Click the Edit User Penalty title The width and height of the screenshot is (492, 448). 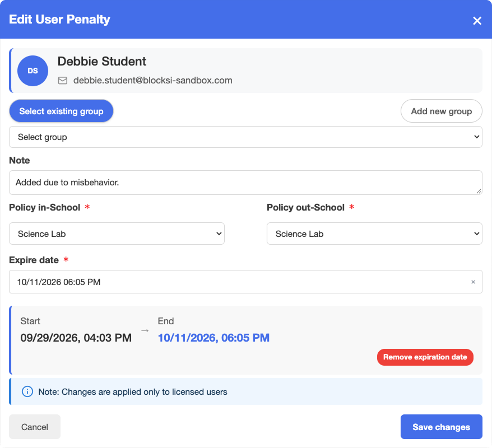pos(59,20)
